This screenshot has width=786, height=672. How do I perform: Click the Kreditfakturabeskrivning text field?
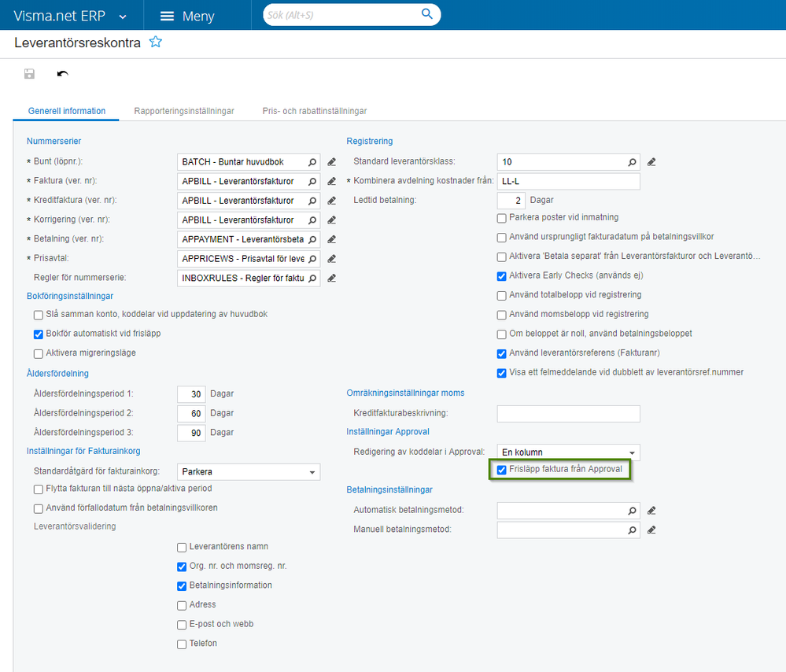568,414
